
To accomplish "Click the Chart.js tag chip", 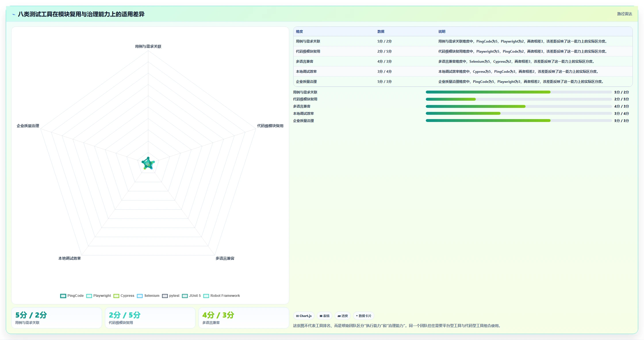I will pyautogui.click(x=304, y=316).
